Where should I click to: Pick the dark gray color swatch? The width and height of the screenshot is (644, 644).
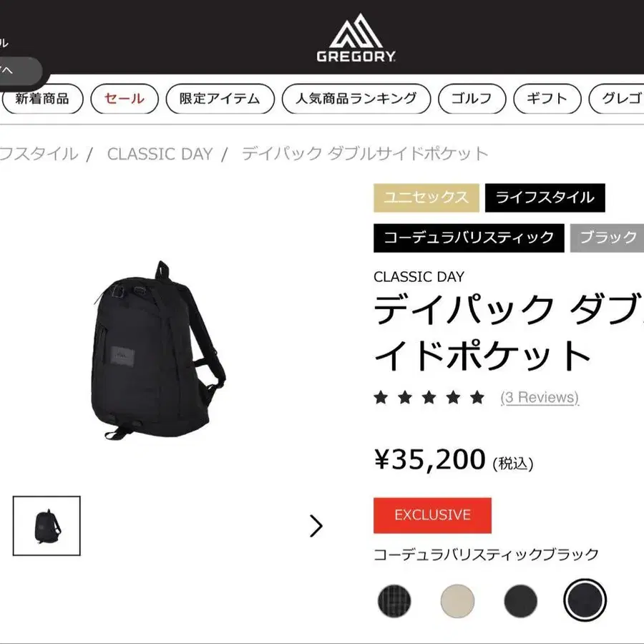point(520,601)
